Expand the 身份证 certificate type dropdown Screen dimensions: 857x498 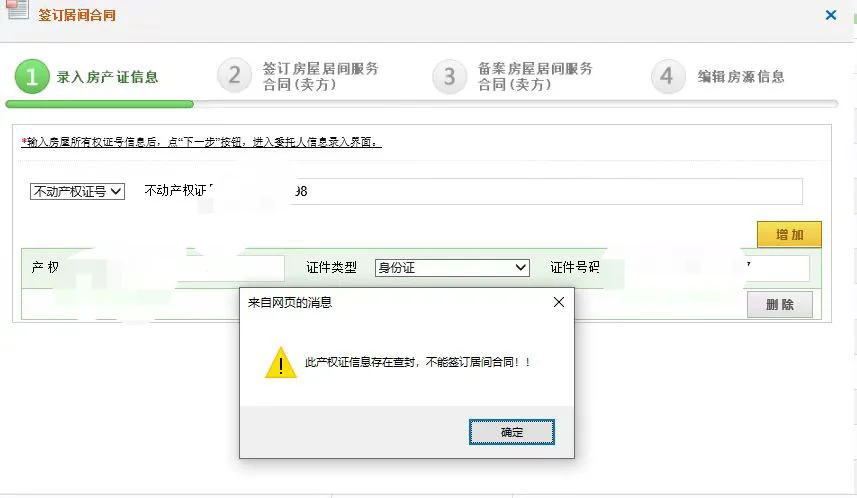pyautogui.click(x=452, y=267)
